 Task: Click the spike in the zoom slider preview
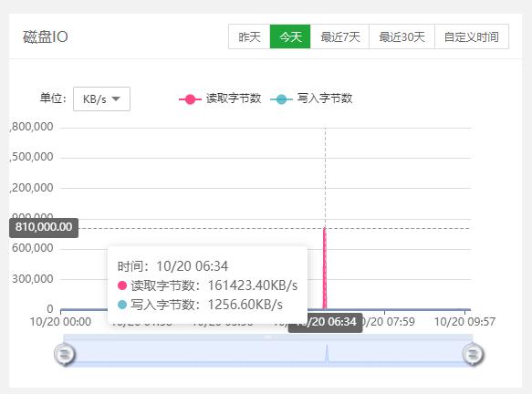(327, 353)
